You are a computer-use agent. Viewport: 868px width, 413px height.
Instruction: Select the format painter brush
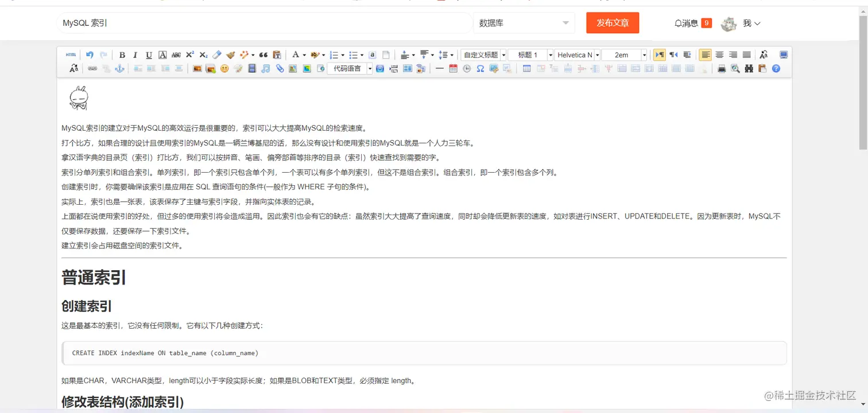(230, 54)
